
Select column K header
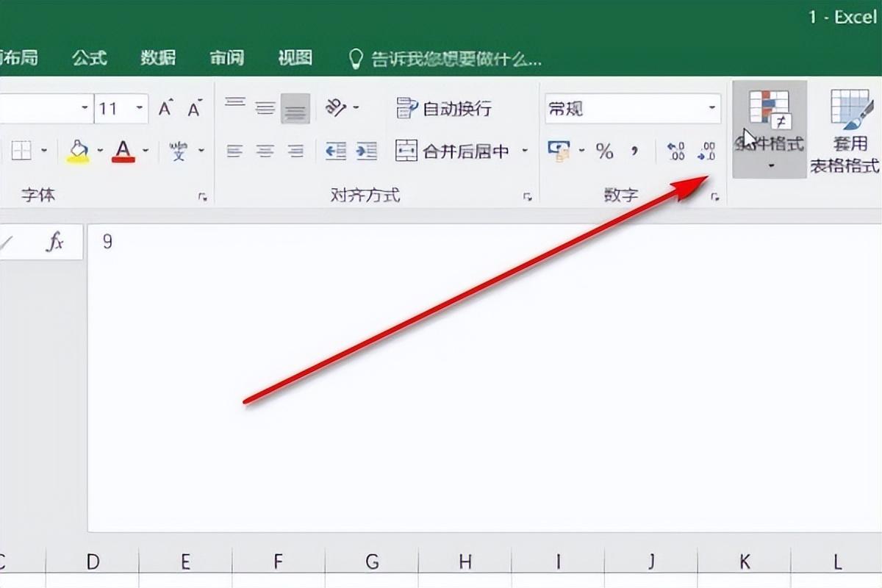(x=745, y=562)
